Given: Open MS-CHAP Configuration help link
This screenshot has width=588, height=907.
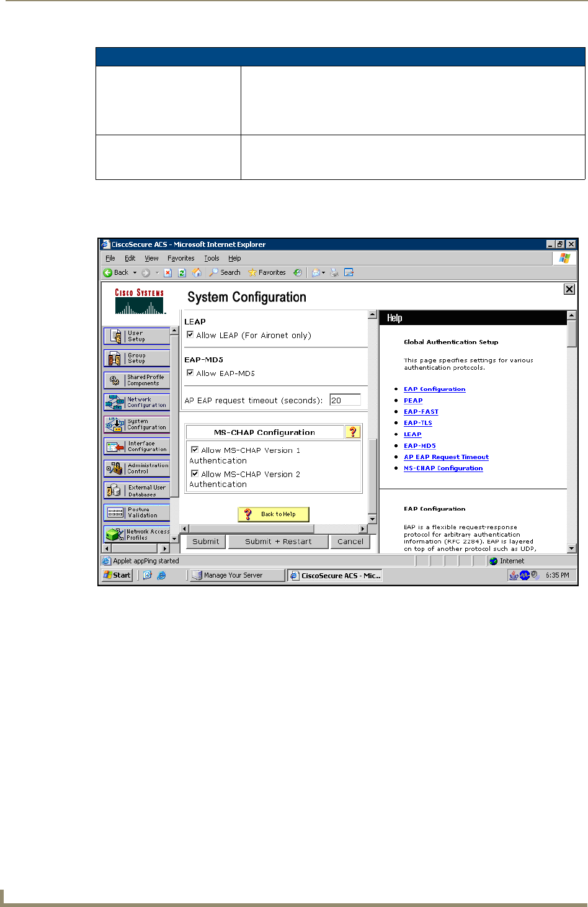Looking at the screenshot, I should pos(443,468).
